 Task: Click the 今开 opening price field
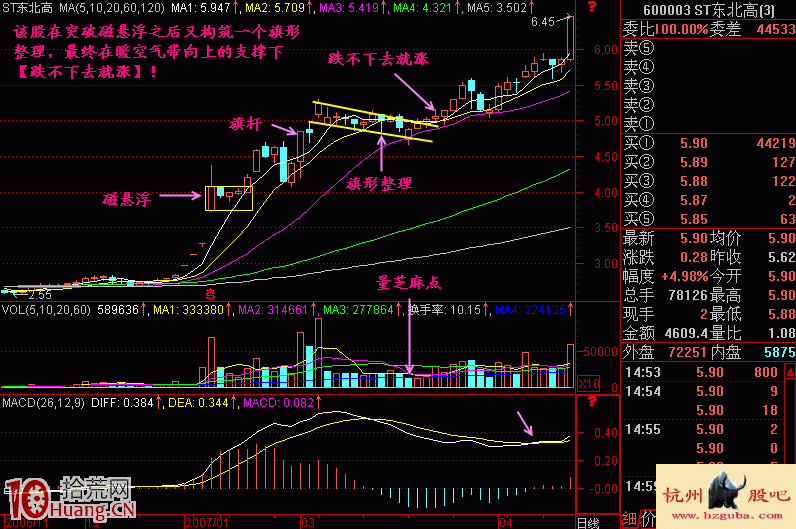(x=752, y=277)
